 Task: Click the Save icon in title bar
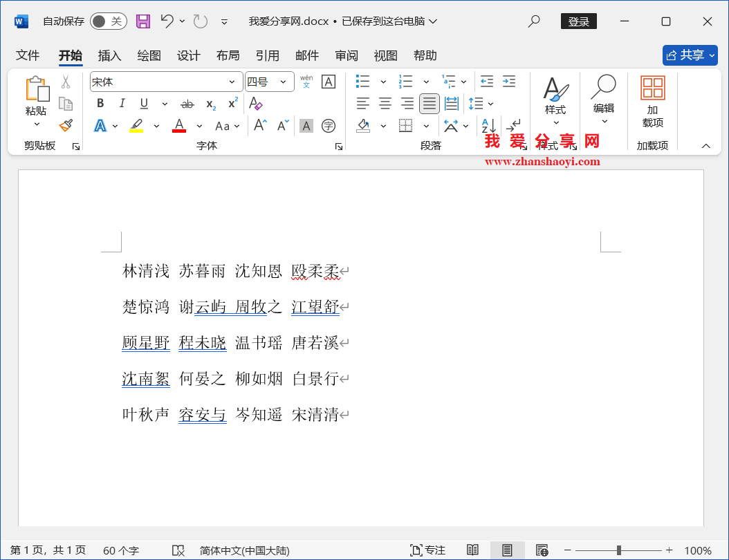click(142, 21)
